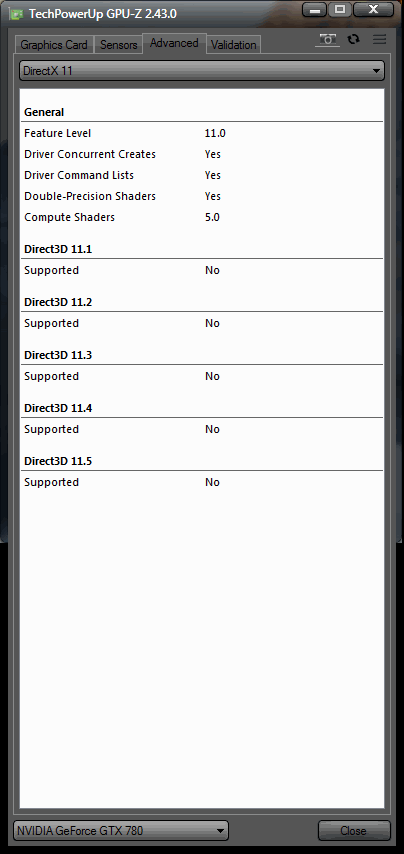Switch to the Sensors tab
Image resolution: width=404 pixels, height=854 pixels.
point(118,45)
